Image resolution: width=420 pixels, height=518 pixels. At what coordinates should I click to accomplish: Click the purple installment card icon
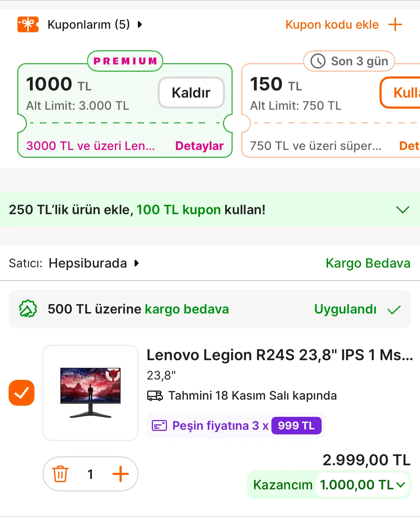tap(159, 426)
